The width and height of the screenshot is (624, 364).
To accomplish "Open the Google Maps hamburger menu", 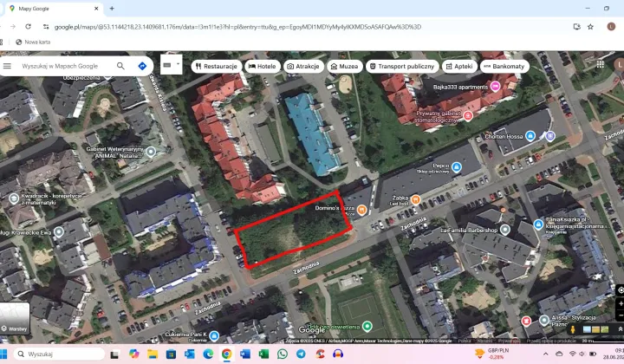I will coord(7,66).
